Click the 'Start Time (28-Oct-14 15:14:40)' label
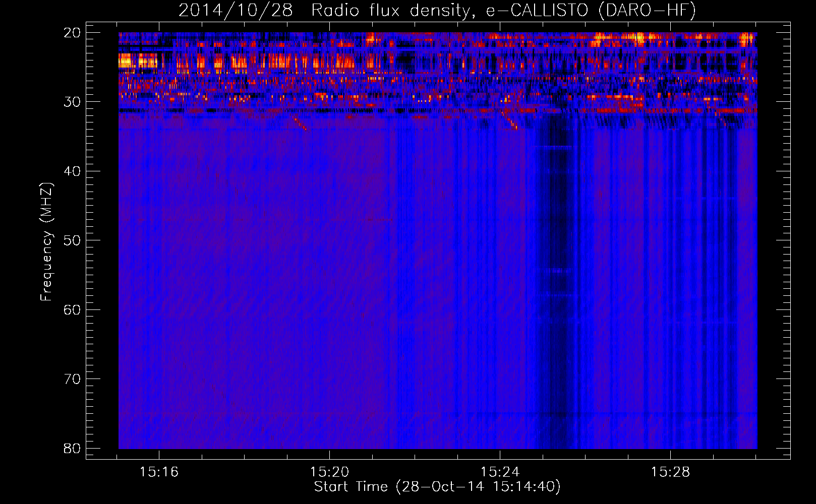This screenshot has width=816, height=504. pos(437,487)
